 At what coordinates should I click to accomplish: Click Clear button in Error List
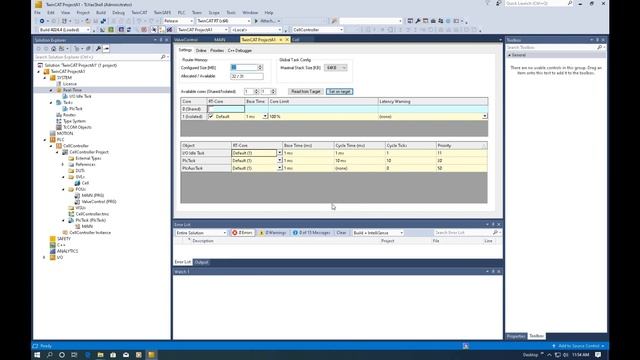coord(341,233)
